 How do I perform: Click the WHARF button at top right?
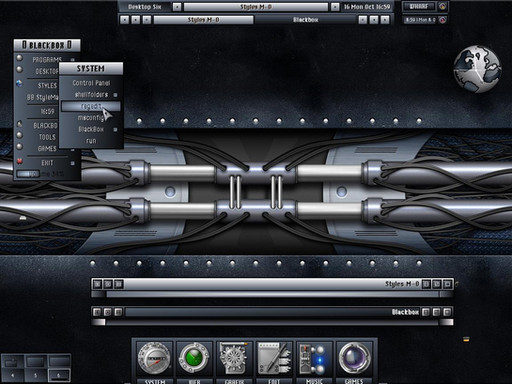(419, 6)
